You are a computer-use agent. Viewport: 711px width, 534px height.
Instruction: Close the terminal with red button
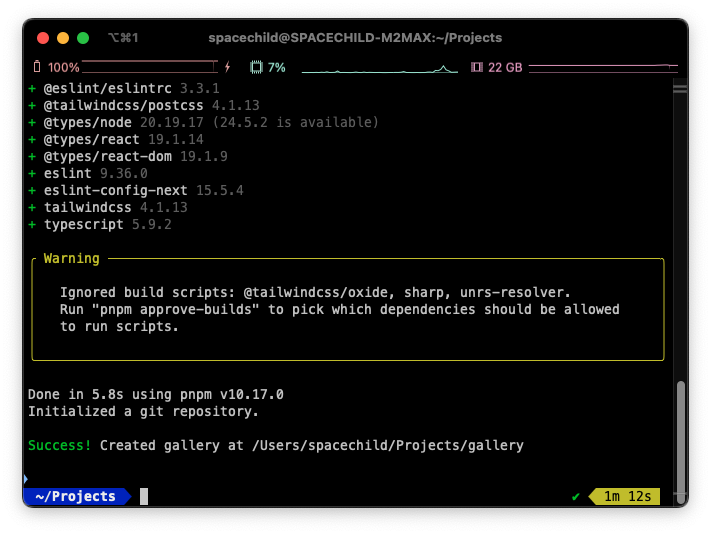click(x=43, y=38)
